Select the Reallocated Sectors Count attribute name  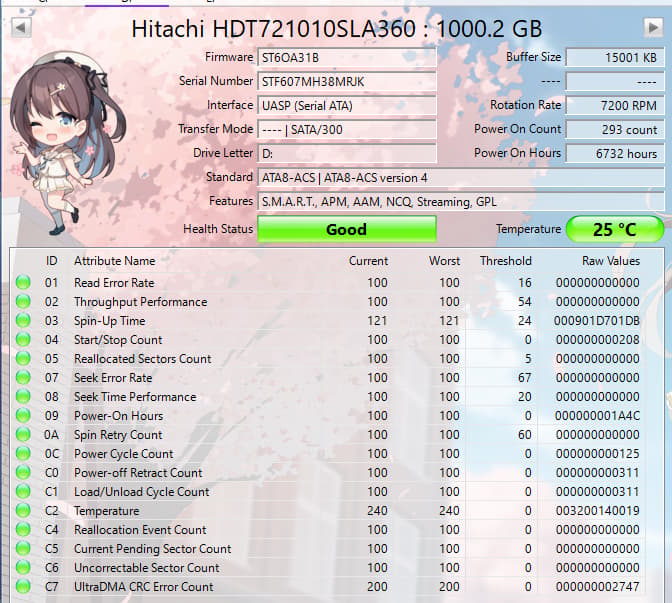[143, 359]
